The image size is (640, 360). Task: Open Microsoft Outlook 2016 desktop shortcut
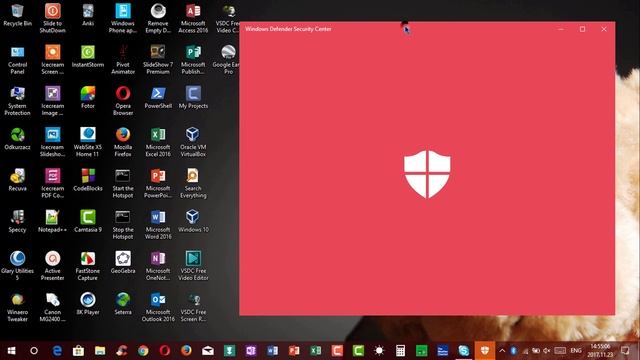tap(158, 307)
